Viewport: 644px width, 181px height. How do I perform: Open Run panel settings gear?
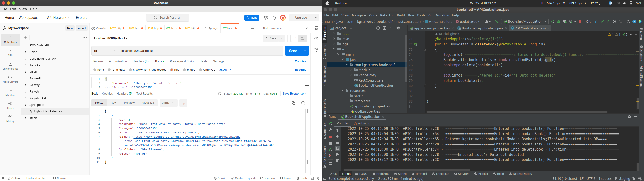tap(629, 117)
